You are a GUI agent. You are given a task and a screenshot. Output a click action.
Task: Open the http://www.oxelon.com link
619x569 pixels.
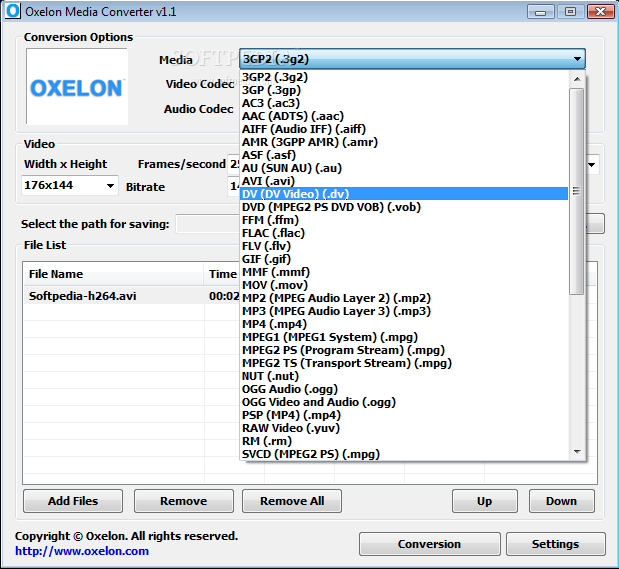82,551
